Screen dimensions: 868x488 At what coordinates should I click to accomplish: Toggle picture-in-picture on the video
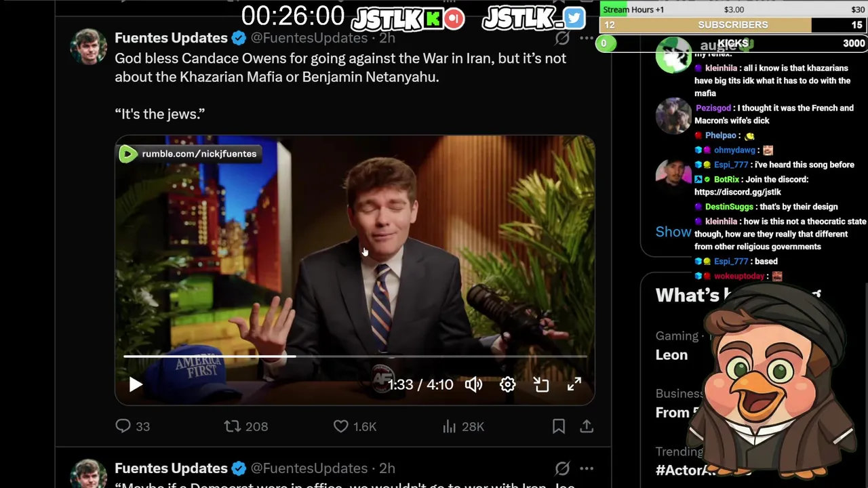tap(540, 384)
